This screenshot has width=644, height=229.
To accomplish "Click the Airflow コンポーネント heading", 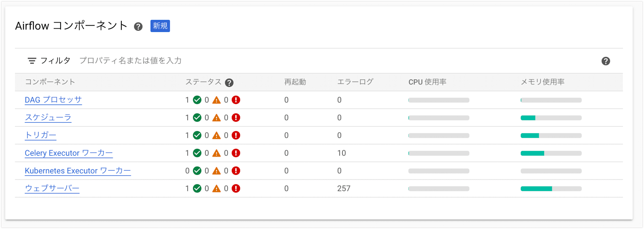I will point(71,26).
